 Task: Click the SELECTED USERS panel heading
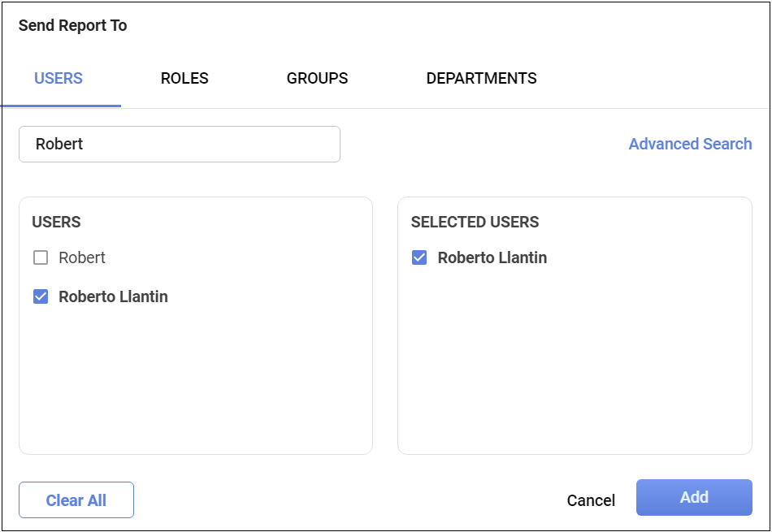(475, 222)
